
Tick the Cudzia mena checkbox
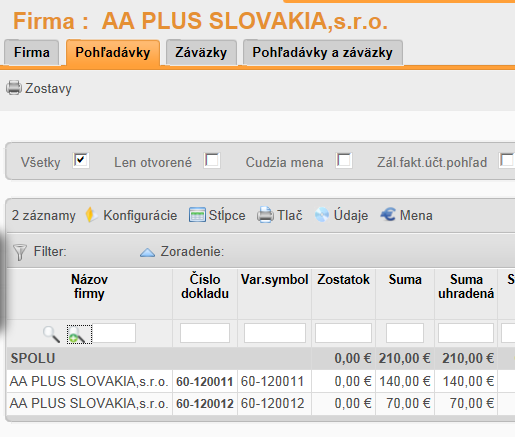click(344, 161)
